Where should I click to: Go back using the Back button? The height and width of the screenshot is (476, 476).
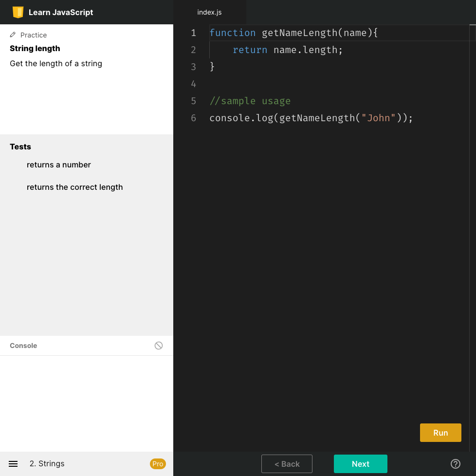(287, 464)
